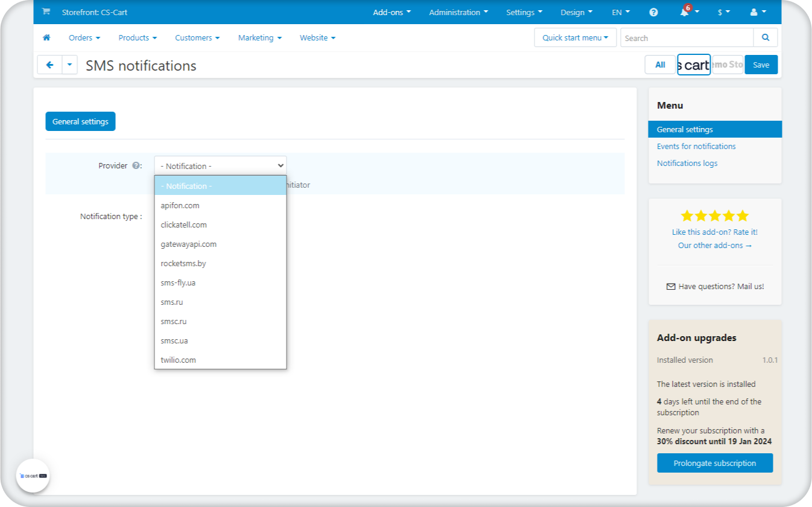Select the All storefronts button
The height and width of the screenshot is (507, 812).
tap(660, 65)
